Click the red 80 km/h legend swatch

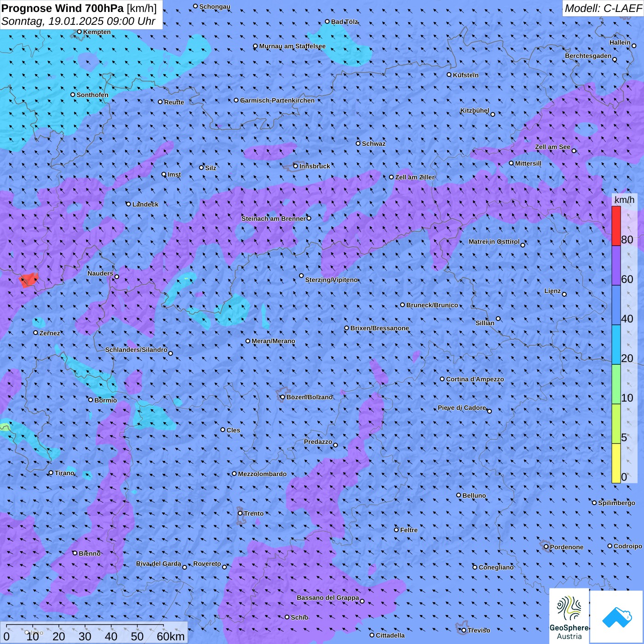click(616, 226)
